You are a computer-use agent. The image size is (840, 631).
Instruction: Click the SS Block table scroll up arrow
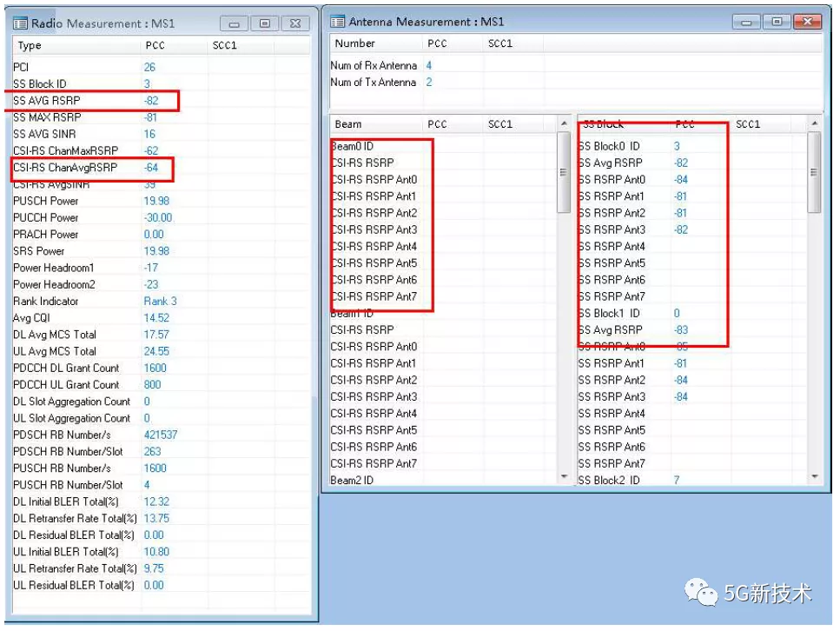[x=814, y=123]
